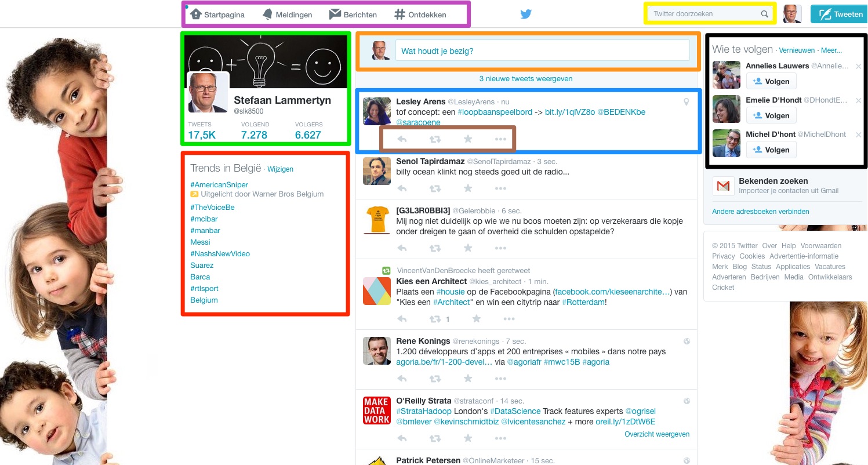Click the Gmail icon under Bekenden zoeken

click(724, 186)
